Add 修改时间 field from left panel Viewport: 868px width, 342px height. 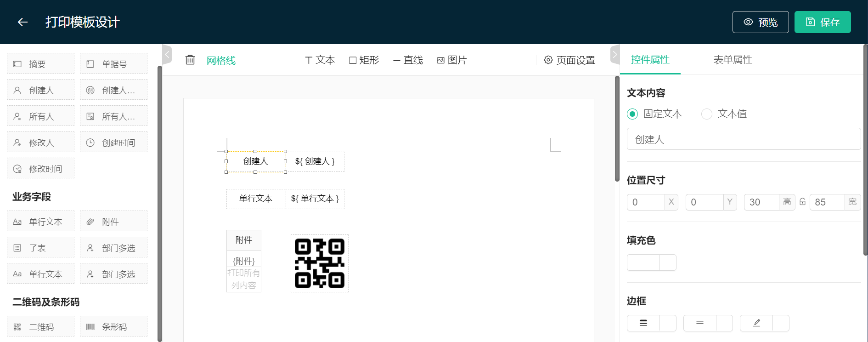[40, 168]
